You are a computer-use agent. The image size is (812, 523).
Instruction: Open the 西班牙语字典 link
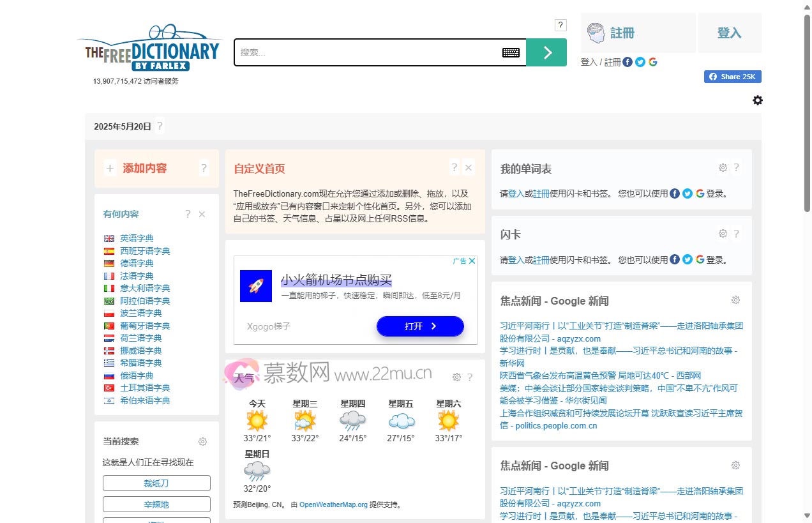click(x=145, y=251)
